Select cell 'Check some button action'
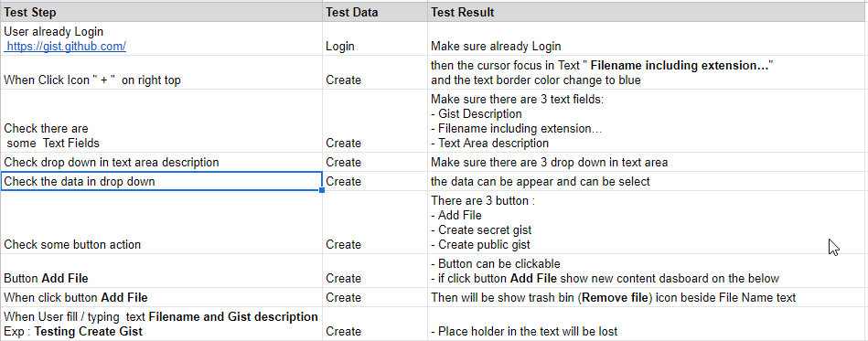Image resolution: width=868 pixels, height=341 pixels. point(161,222)
